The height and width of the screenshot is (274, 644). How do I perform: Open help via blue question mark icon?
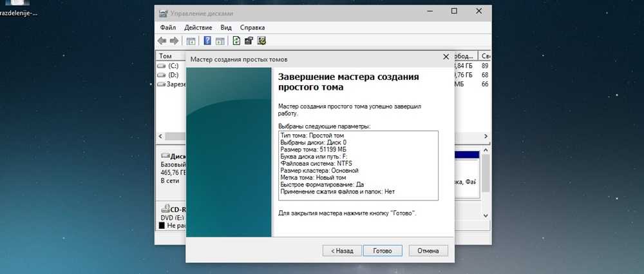(x=207, y=41)
